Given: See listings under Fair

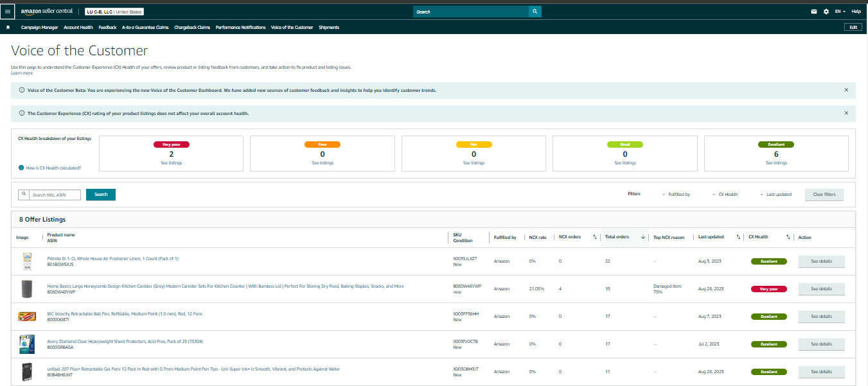Looking at the screenshot, I should [x=474, y=163].
